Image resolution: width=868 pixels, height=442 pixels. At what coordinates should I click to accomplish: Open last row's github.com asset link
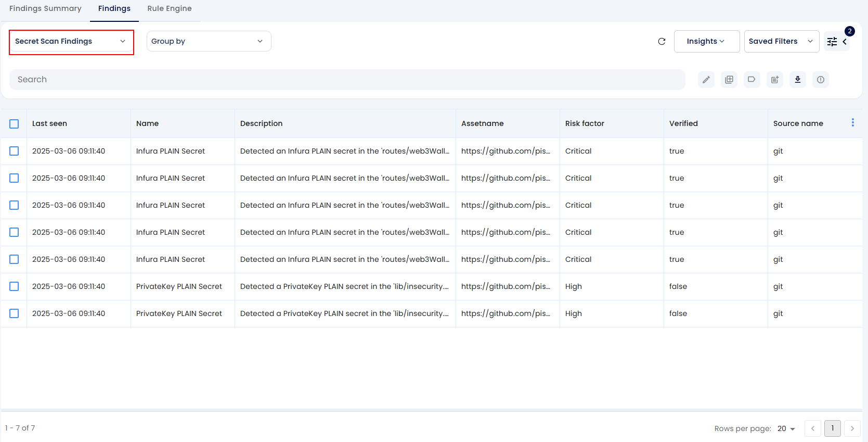point(506,313)
